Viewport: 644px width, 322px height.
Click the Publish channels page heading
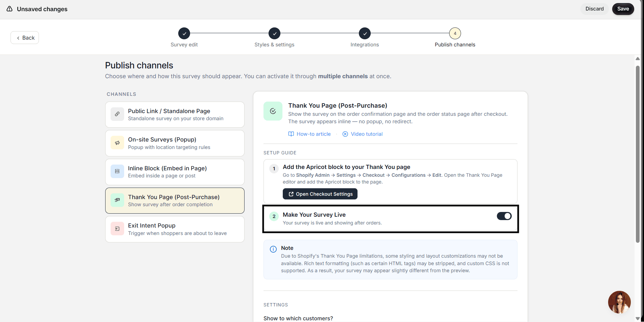(x=139, y=65)
